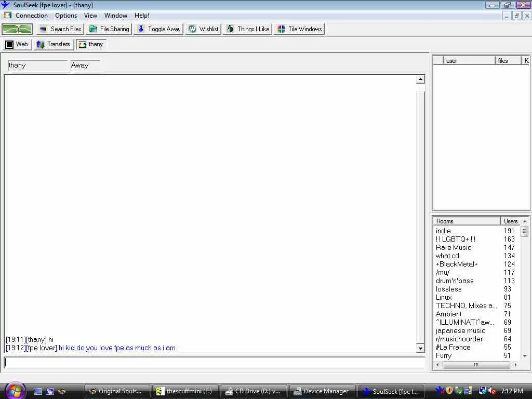Screen dimensions: 532x399
Task: Select the +BlackMetal+ room
Action: click(476, 264)
